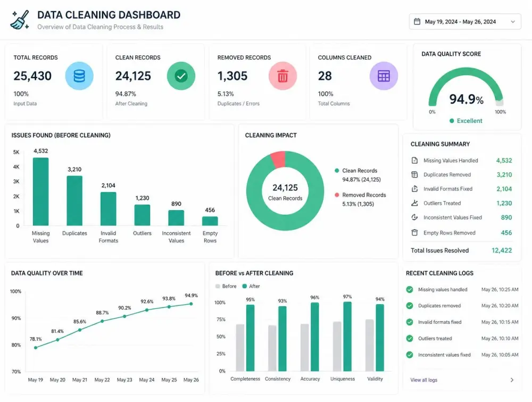Click the donut center 24,125 Clean Records
Viewport: 532px width, 402px height.
[285, 192]
